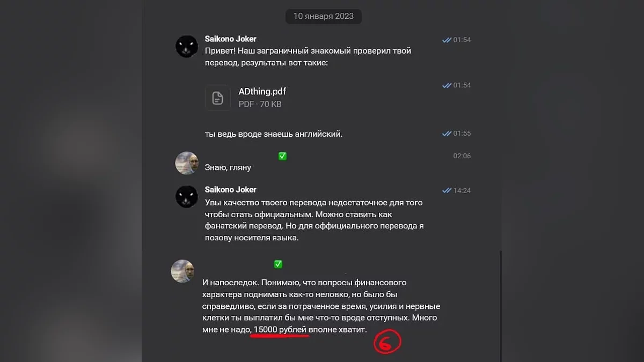Click the green checkmark badge above last message
The width and height of the screenshot is (644, 362).
(278, 264)
